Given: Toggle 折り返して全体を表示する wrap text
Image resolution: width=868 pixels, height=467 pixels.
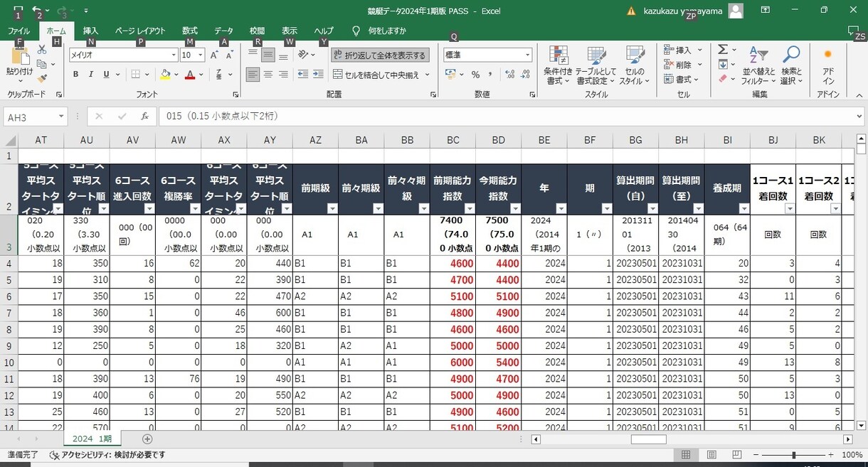Looking at the screenshot, I should (x=380, y=55).
